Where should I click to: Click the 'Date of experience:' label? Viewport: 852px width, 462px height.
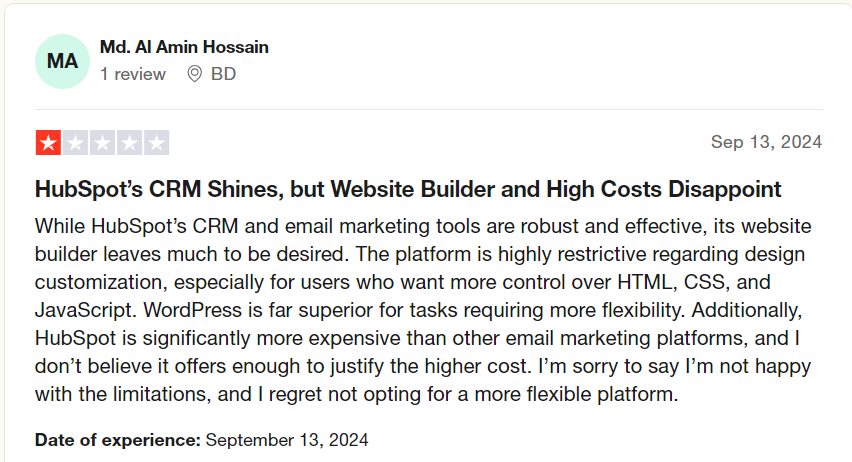coord(118,440)
